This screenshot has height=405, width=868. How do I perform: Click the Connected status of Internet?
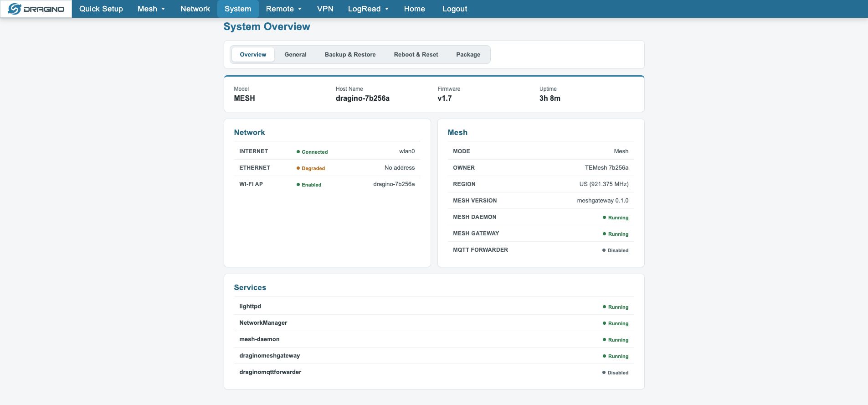[312, 152]
